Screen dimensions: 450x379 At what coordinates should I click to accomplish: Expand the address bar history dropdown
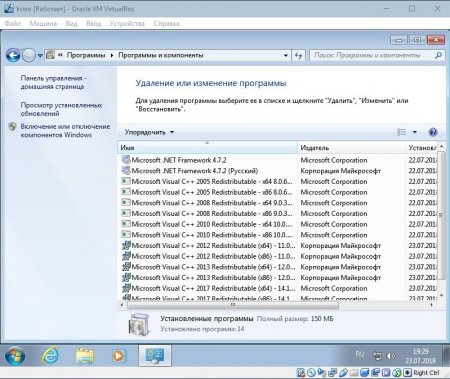coord(286,55)
